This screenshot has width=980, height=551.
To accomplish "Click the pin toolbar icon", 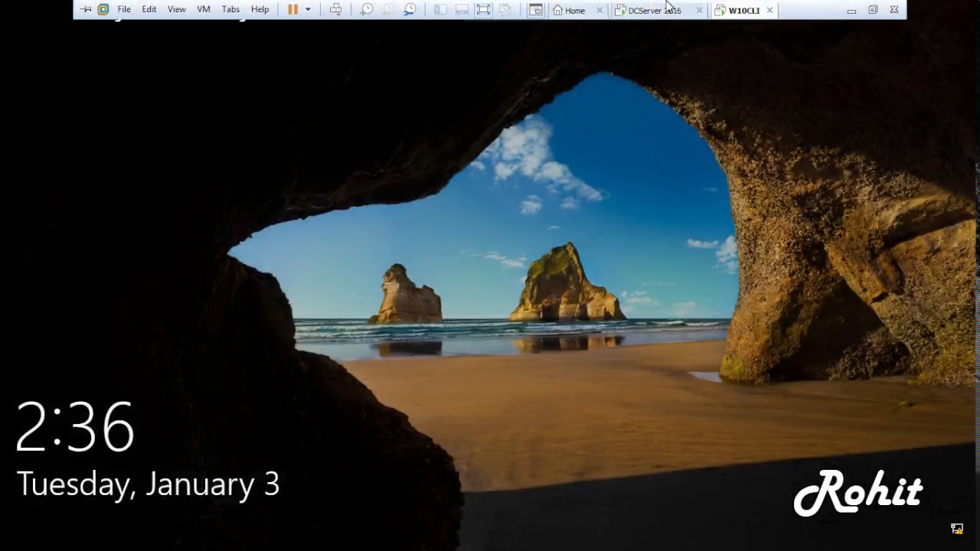I will [x=86, y=10].
